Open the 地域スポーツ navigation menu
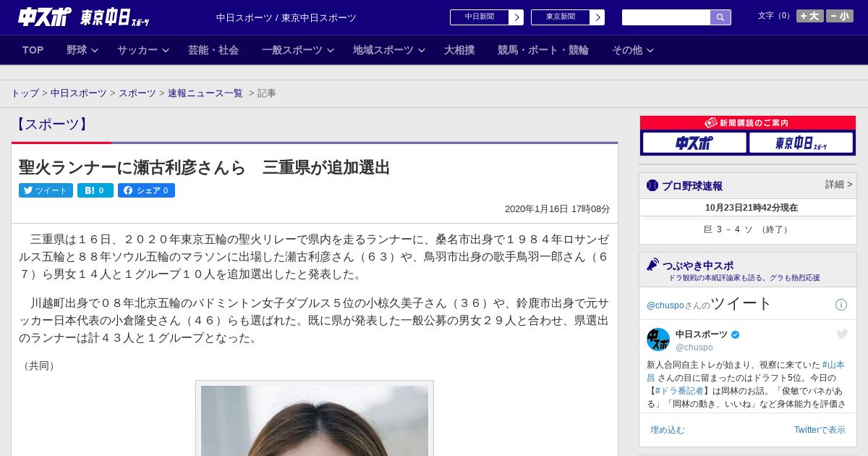Image resolution: width=868 pixels, height=456 pixels. 383,50
